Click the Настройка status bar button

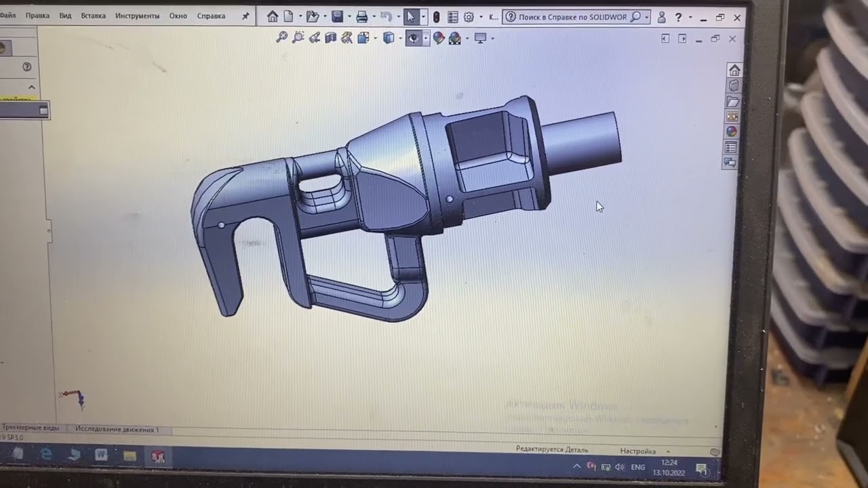[638, 451]
